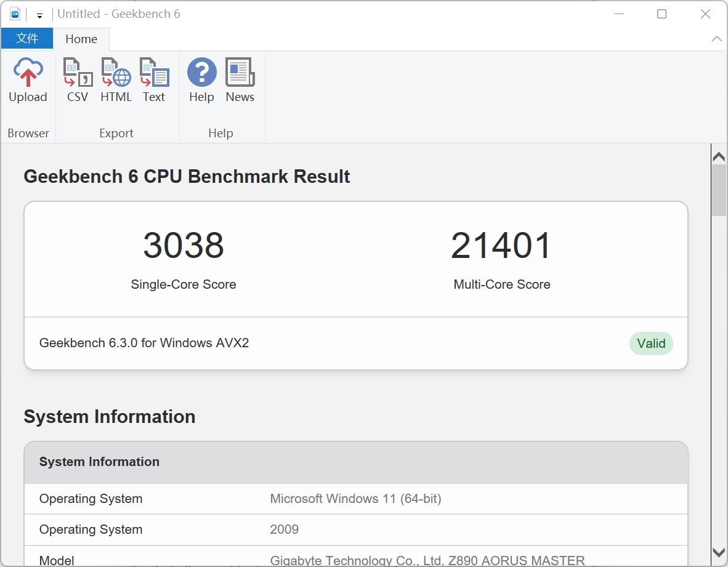Minimize the Geekbench 6 window

click(x=618, y=14)
